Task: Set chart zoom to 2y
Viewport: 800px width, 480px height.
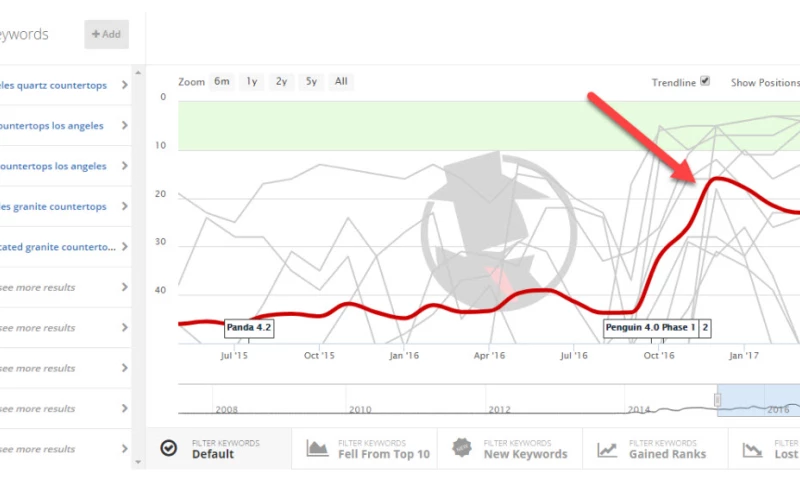Action: click(281, 82)
